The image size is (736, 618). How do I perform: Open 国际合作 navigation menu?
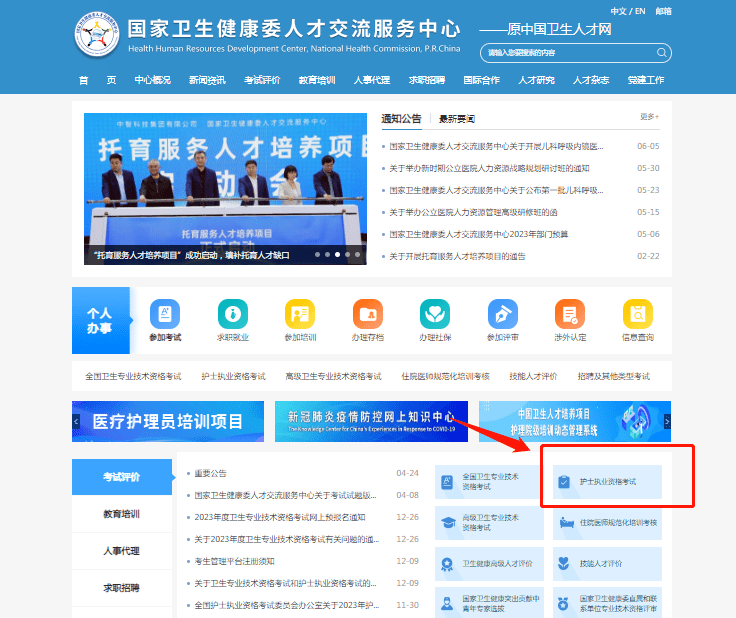[482, 80]
